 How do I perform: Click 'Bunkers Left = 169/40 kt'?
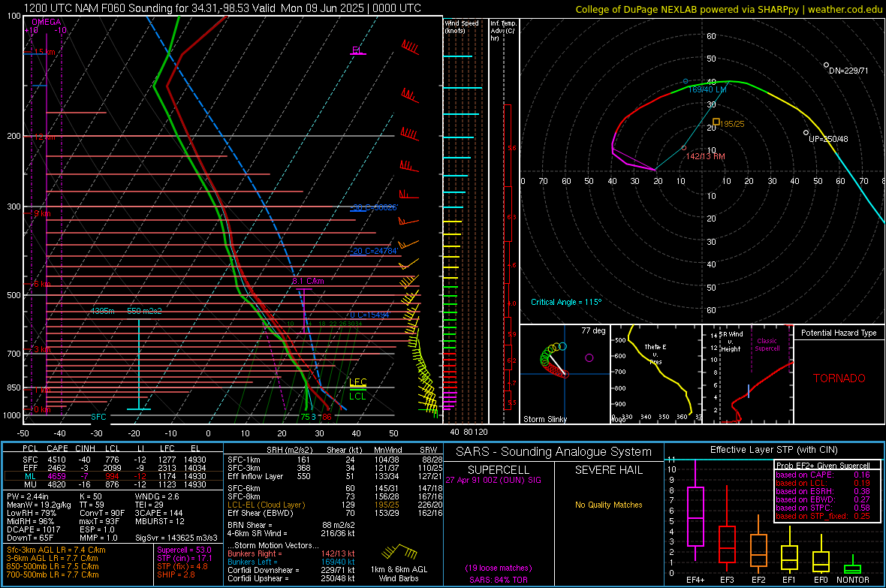pos(291,562)
